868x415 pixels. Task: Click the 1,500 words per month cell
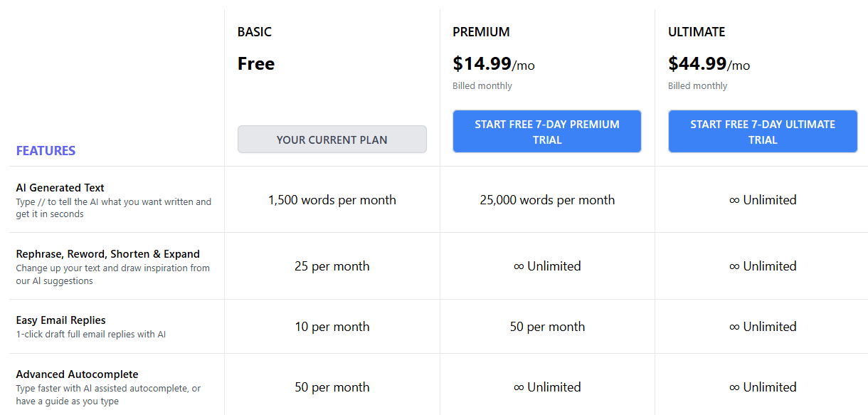click(332, 200)
